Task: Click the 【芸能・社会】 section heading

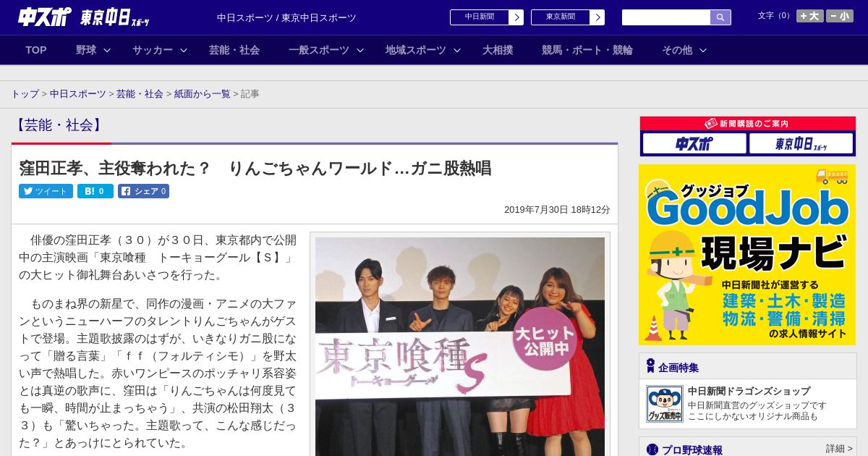Action: [x=59, y=124]
